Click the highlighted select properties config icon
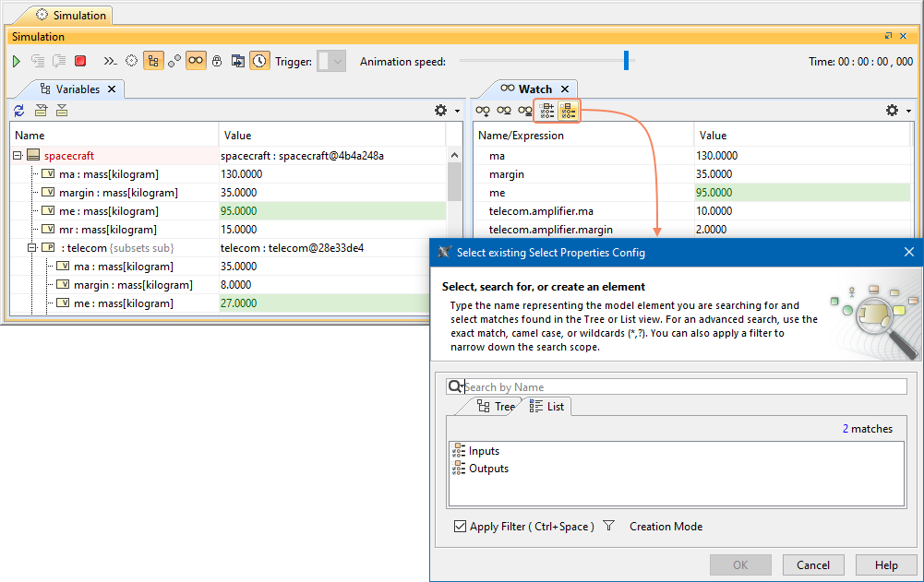The height and width of the screenshot is (582, 924). pyautogui.click(x=568, y=111)
